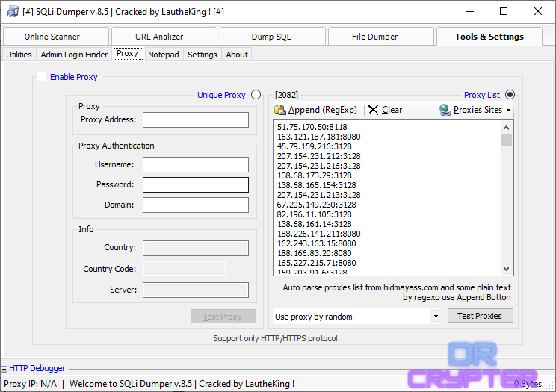Select proxy entry 163.121.187.181:8080

click(x=319, y=137)
